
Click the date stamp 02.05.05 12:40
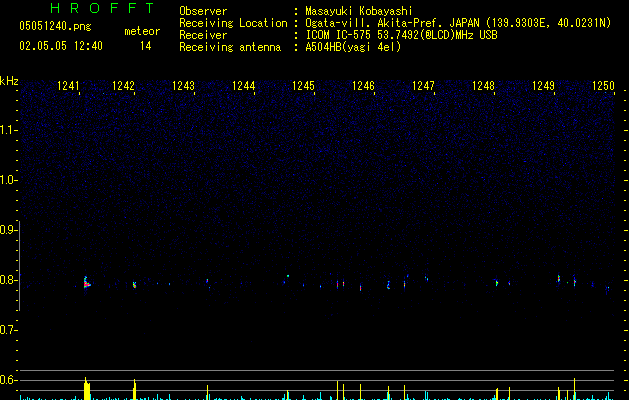pos(61,46)
